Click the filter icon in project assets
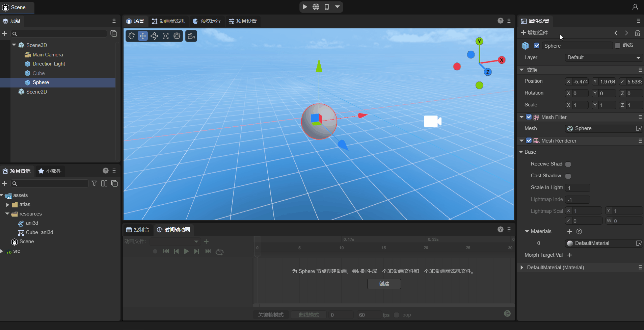This screenshot has width=644, height=330. pos(94,183)
